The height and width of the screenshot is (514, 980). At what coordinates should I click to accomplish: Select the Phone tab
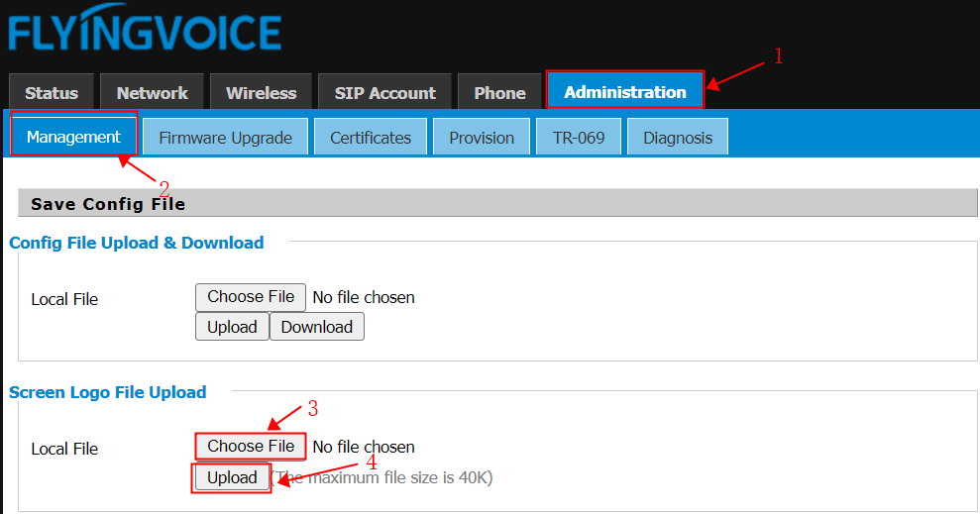(x=499, y=92)
